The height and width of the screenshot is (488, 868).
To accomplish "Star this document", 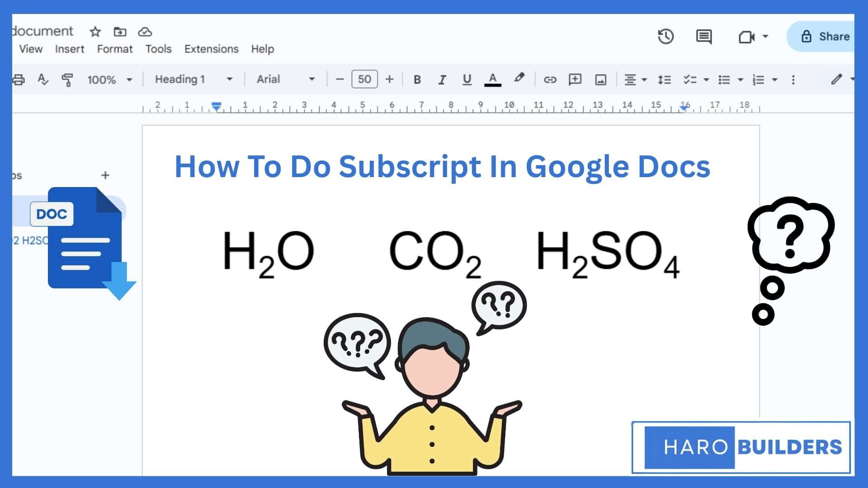I will (95, 32).
